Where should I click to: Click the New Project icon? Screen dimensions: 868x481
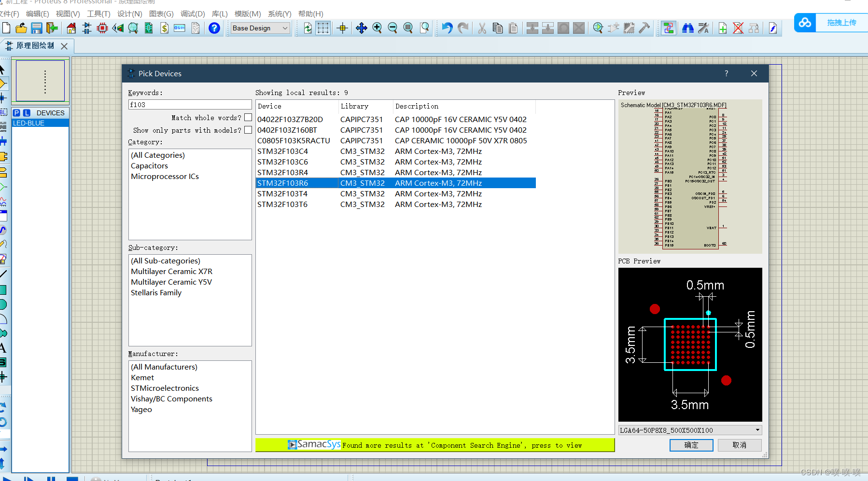coord(6,28)
